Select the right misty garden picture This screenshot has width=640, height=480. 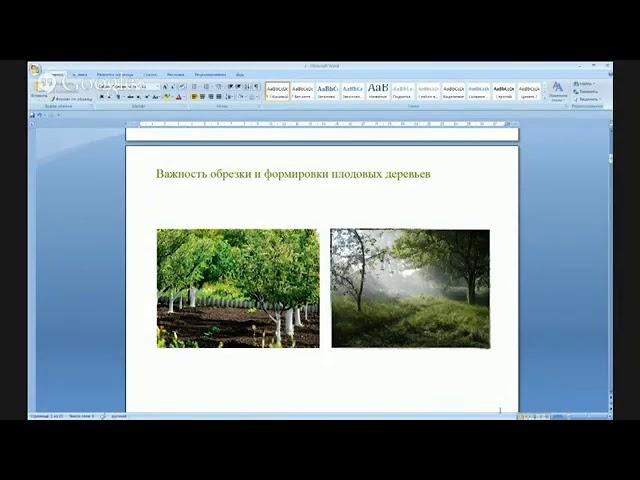[410, 288]
